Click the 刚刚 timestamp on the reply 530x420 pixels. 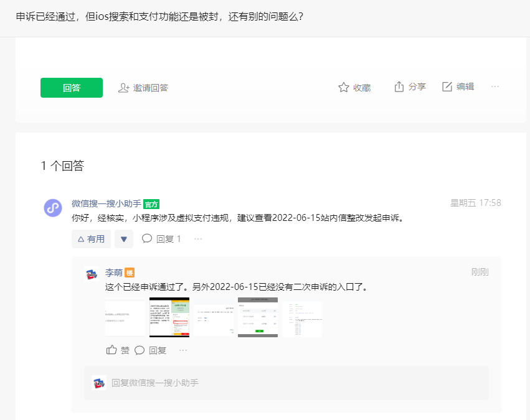pyautogui.click(x=480, y=272)
